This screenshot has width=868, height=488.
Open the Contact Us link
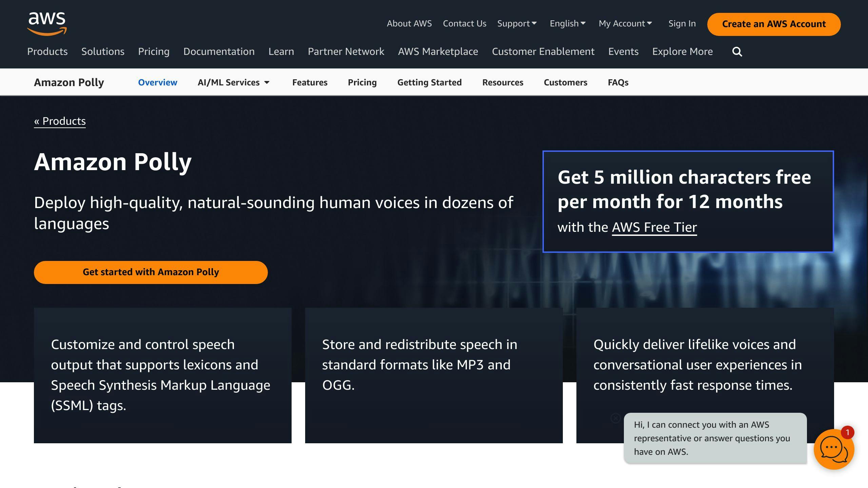point(464,23)
